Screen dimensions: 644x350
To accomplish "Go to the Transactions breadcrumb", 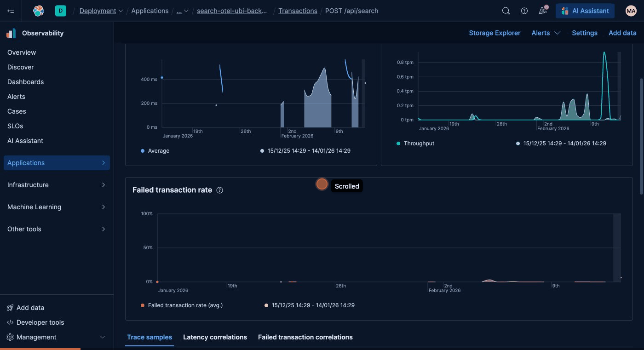I will click(x=298, y=11).
